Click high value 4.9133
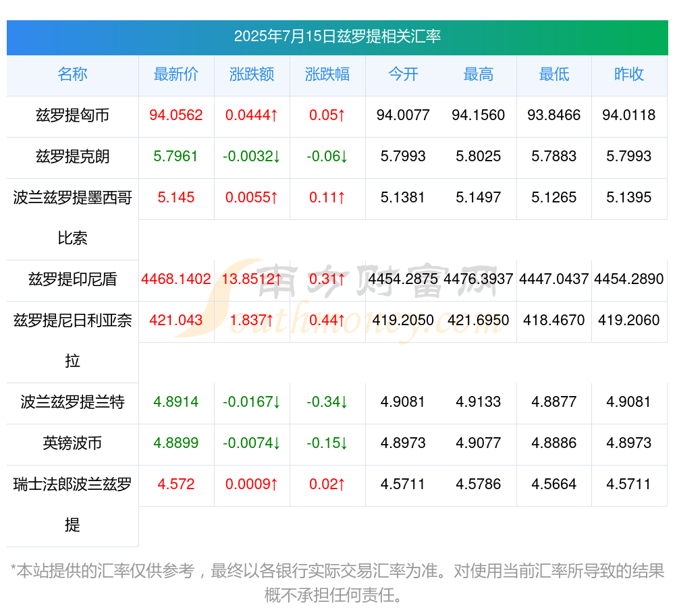This screenshot has width=675, height=616. (x=479, y=401)
